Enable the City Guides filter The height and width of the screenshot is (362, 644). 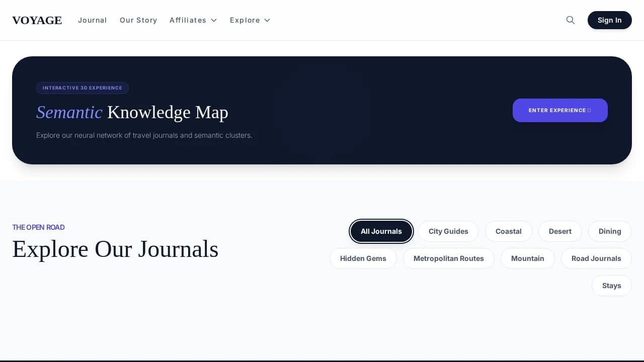point(448,231)
